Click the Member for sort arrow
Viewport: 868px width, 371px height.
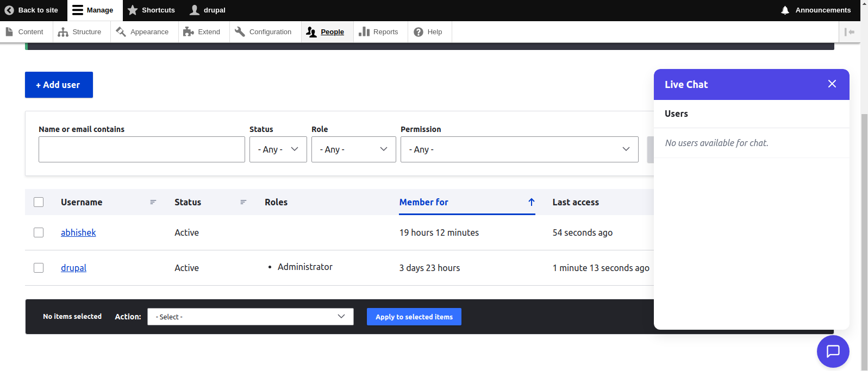tap(531, 202)
